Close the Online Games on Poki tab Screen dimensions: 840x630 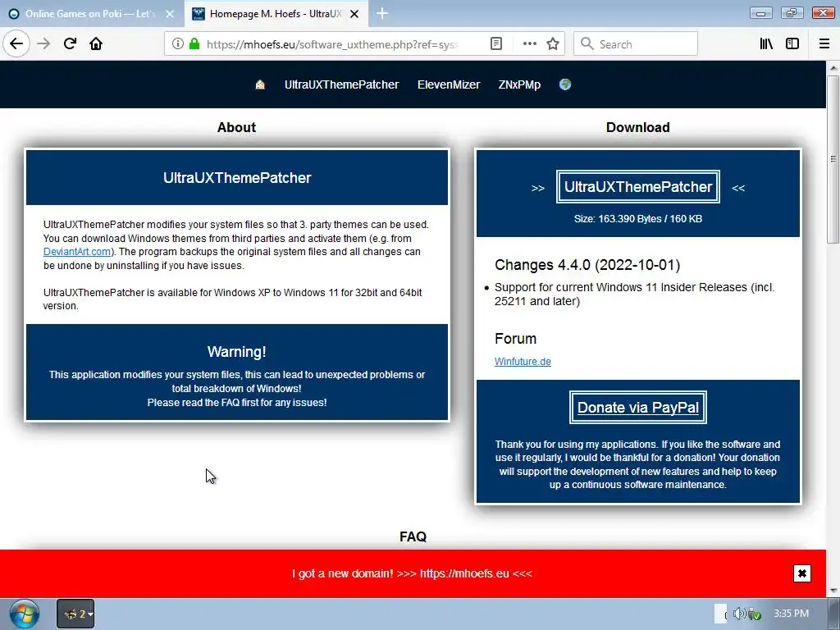click(170, 14)
